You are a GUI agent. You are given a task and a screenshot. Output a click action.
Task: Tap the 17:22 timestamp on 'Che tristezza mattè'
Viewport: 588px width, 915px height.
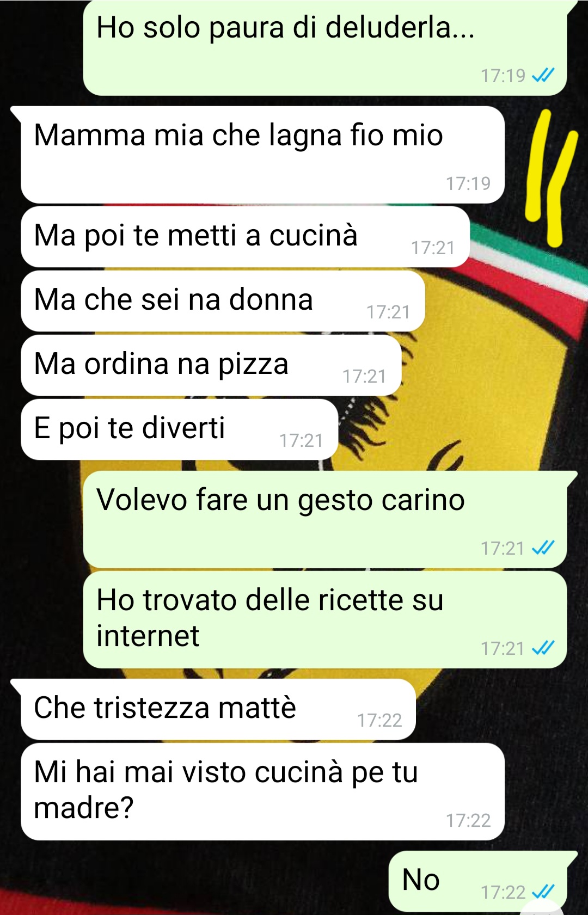(x=379, y=720)
